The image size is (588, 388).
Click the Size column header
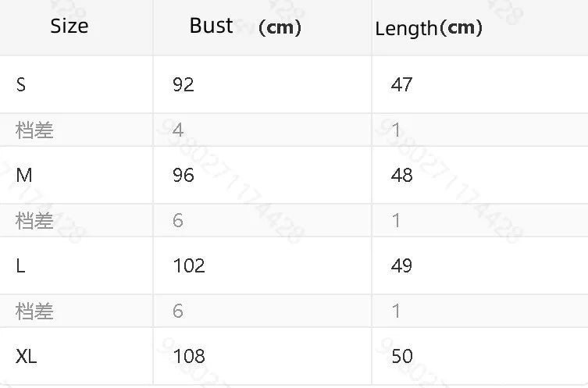click(x=69, y=26)
